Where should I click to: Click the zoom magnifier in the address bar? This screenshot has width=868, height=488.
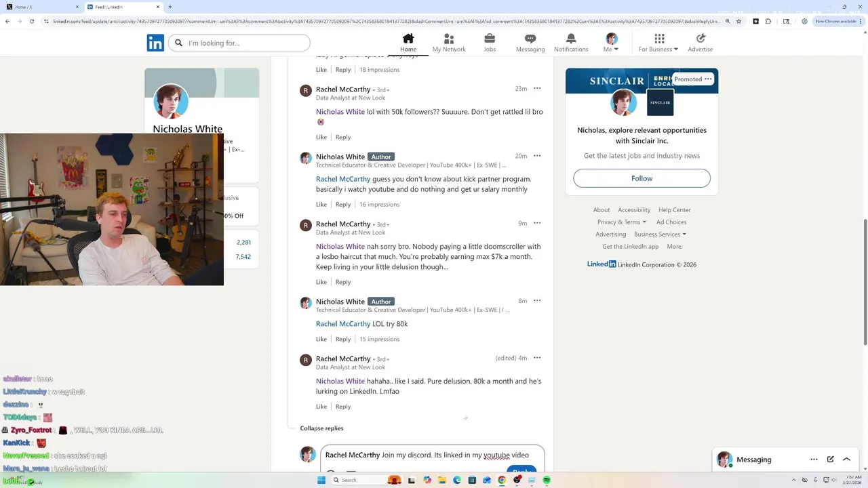pos(728,21)
